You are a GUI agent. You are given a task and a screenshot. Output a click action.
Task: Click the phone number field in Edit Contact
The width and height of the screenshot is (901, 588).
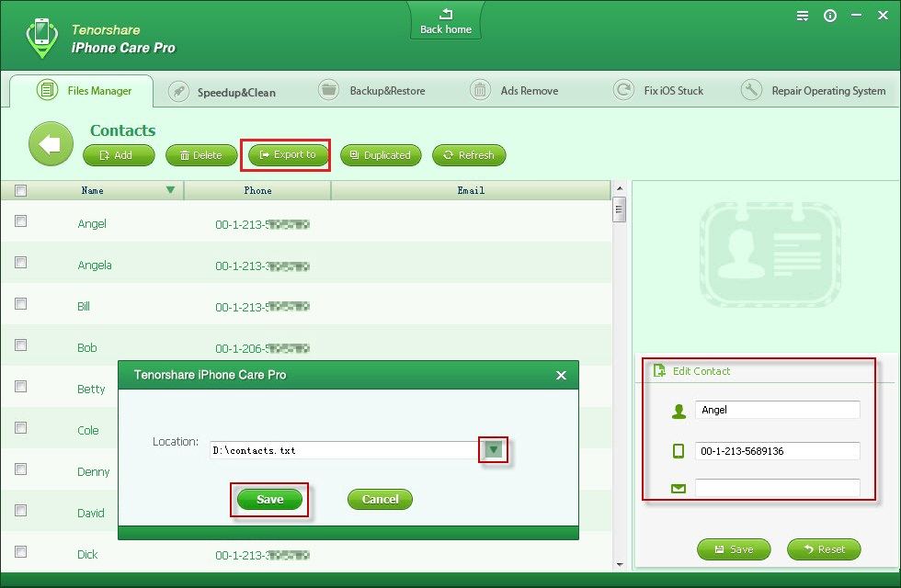pyautogui.click(x=778, y=451)
